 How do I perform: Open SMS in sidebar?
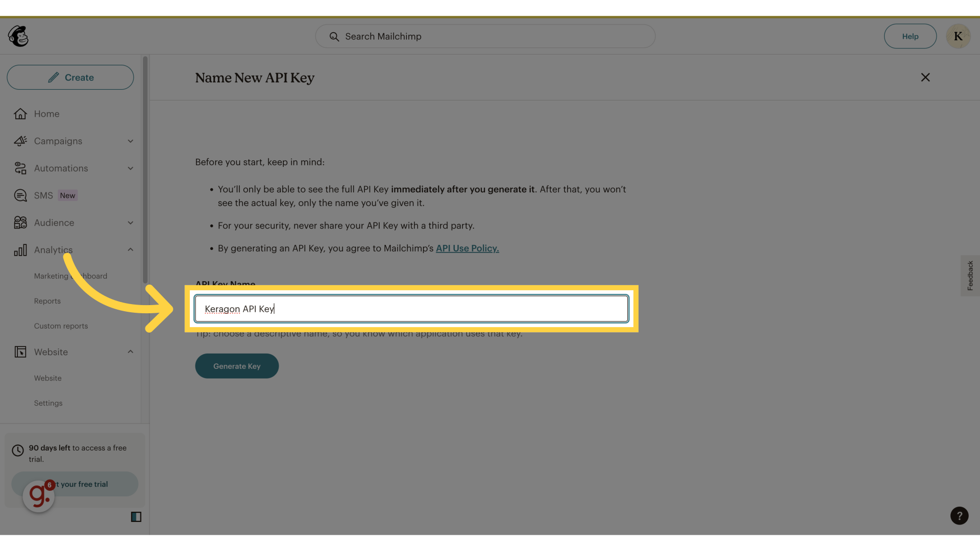click(43, 195)
